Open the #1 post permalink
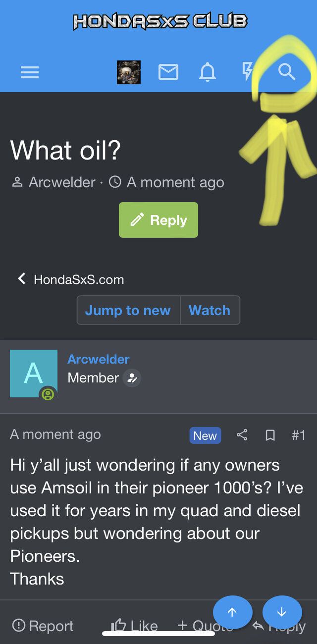Image resolution: width=317 pixels, height=644 pixels. pyautogui.click(x=299, y=435)
